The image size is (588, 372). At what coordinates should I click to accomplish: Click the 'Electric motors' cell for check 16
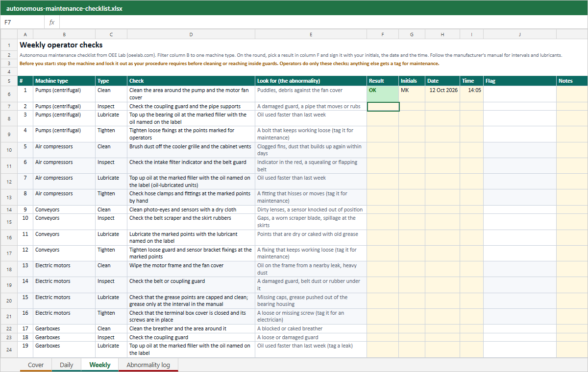click(64, 316)
